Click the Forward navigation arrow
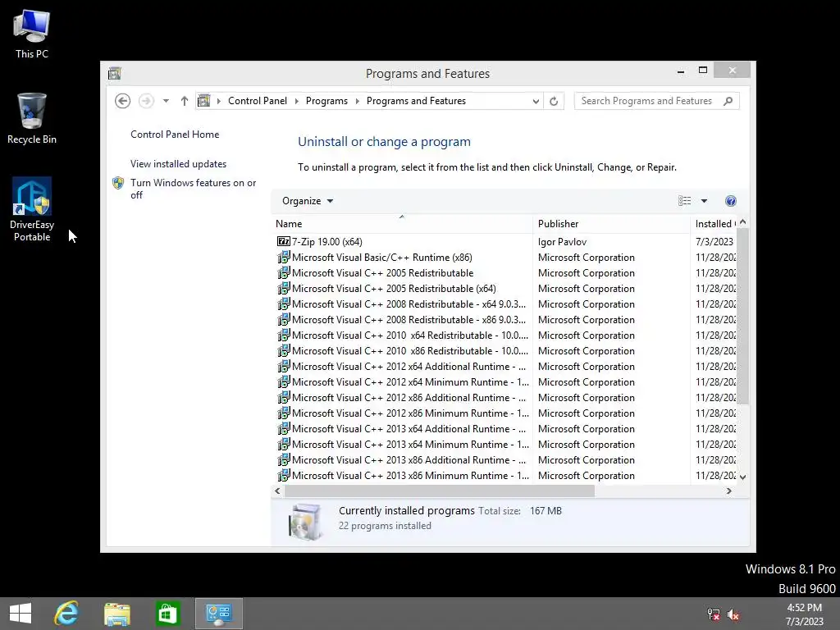The image size is (840, 630). [146, 101]
